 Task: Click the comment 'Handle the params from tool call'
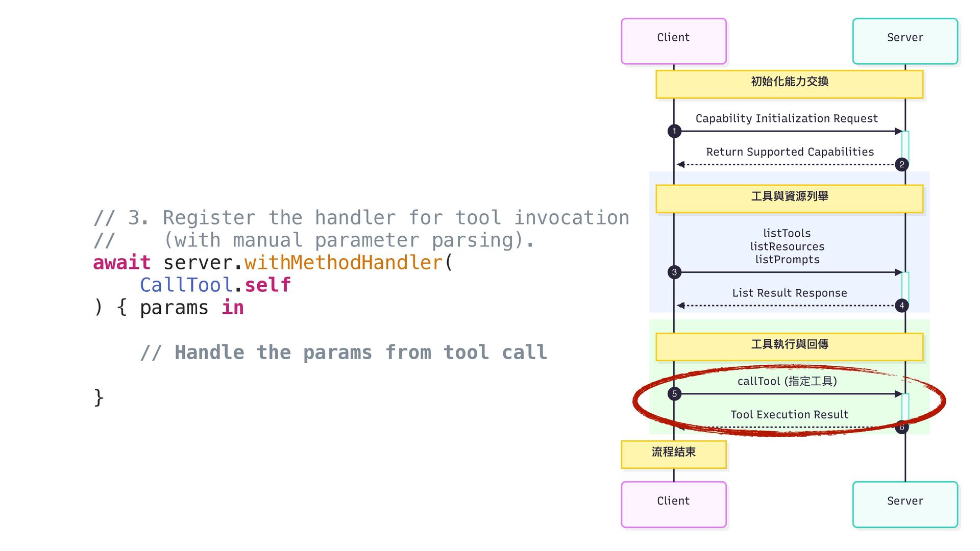[x=361, y=353]
